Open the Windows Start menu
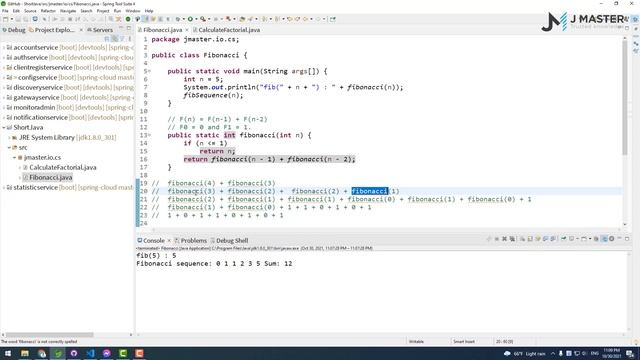 pos(8,353)
